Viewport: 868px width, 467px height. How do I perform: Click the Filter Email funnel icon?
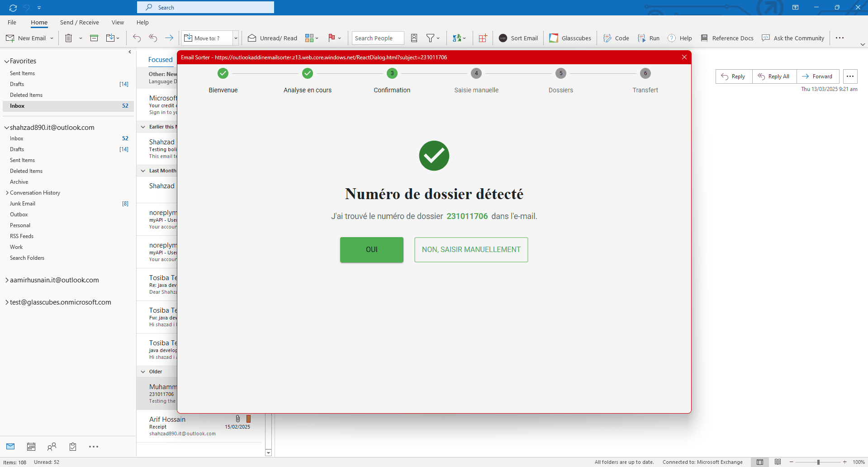[x=430, y=38]
